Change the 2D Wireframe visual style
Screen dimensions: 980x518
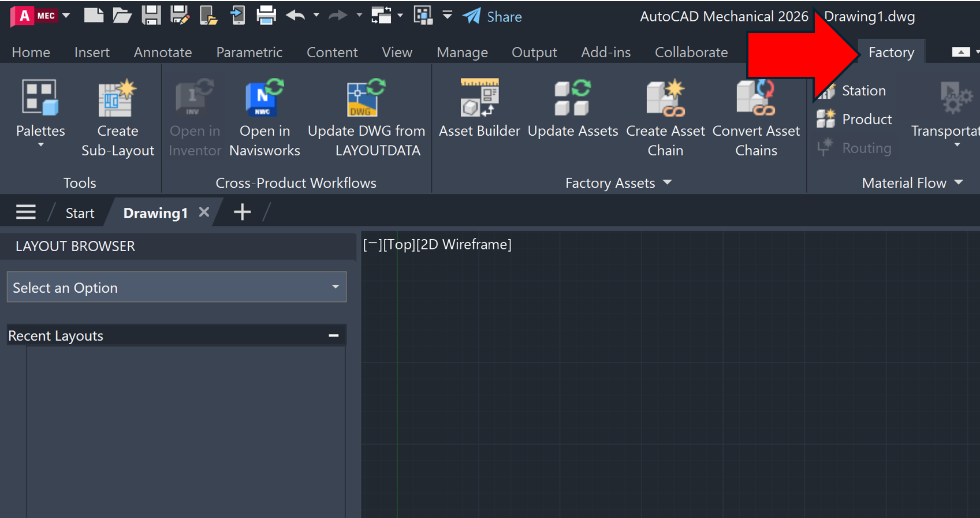pyautogui.click(x=464, y=244)
